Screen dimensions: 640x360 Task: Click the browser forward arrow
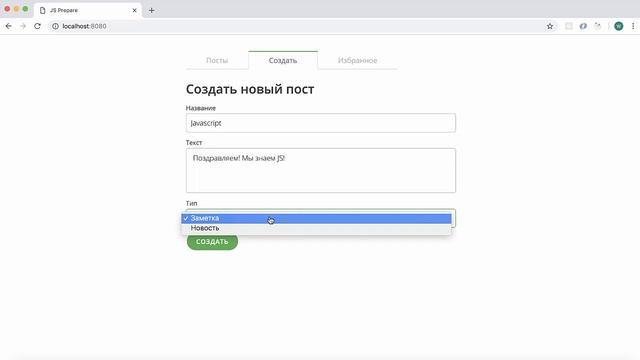(23, 26)
